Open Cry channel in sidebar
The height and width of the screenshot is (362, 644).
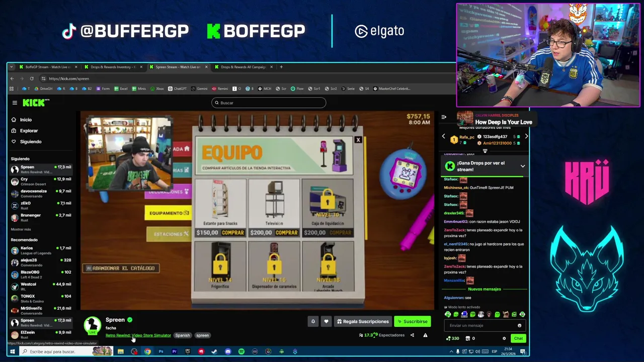[x=41, y=182]
